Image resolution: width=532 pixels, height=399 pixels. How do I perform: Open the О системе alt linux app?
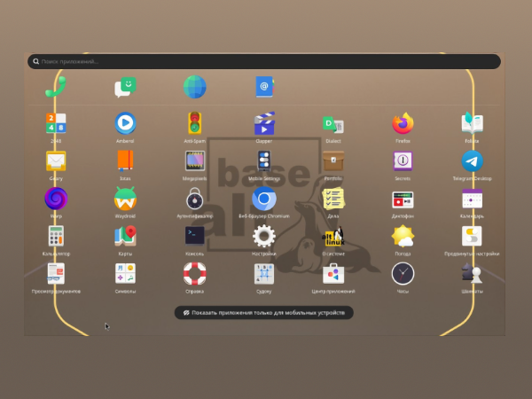point(333,237)
